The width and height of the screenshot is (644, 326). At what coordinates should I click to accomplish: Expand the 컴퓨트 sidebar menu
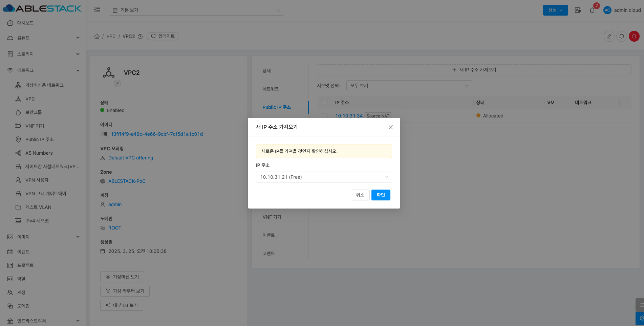click(x=43, y=38)
